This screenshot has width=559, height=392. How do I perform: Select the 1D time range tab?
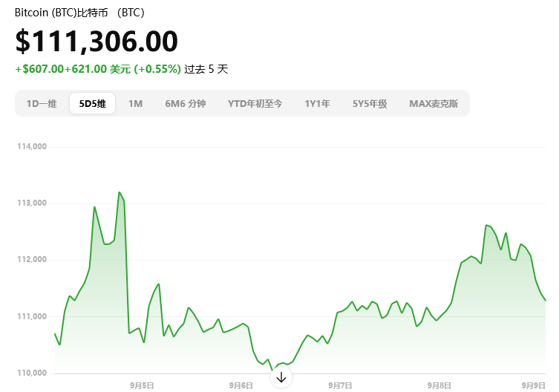click(x=42, y=104)
